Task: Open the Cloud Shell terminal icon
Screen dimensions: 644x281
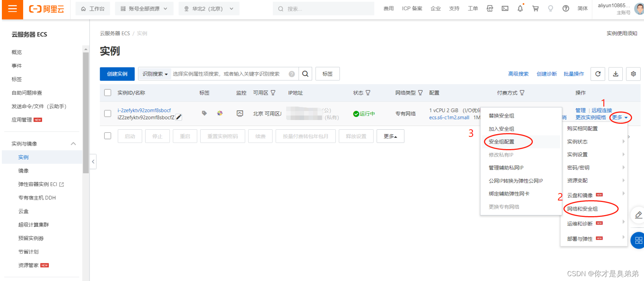Action: pos(505,8)
